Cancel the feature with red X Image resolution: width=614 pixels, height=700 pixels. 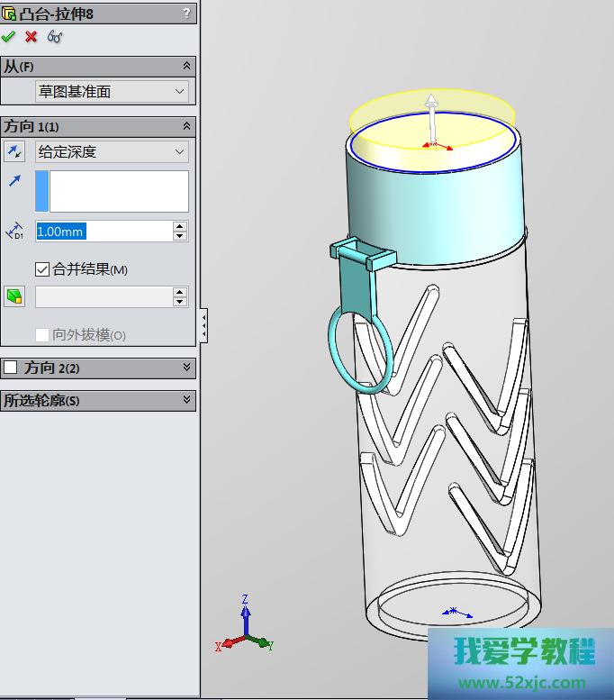click(x=32, y=36)
